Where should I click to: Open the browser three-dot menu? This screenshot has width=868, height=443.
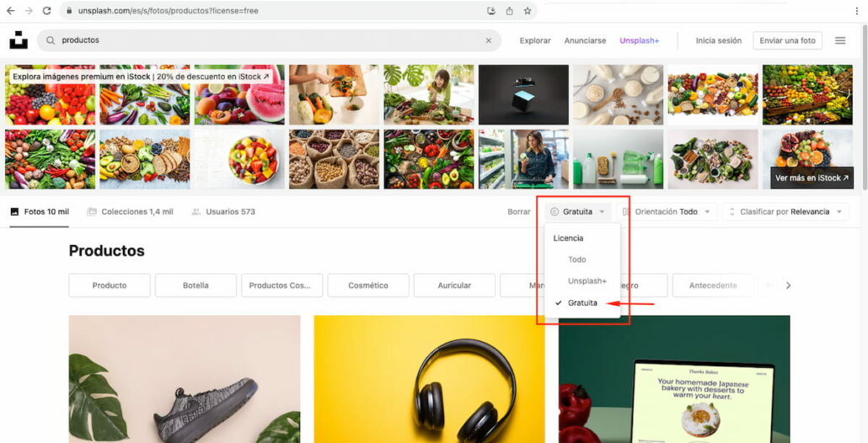click(x=857, y=10)
